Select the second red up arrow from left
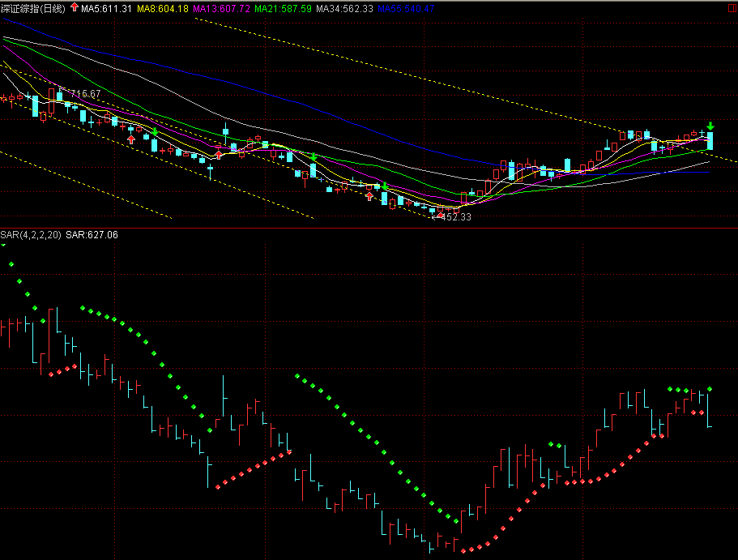Image resolution: width=738 pixels, height=560 pixels. tap(218, 155)
